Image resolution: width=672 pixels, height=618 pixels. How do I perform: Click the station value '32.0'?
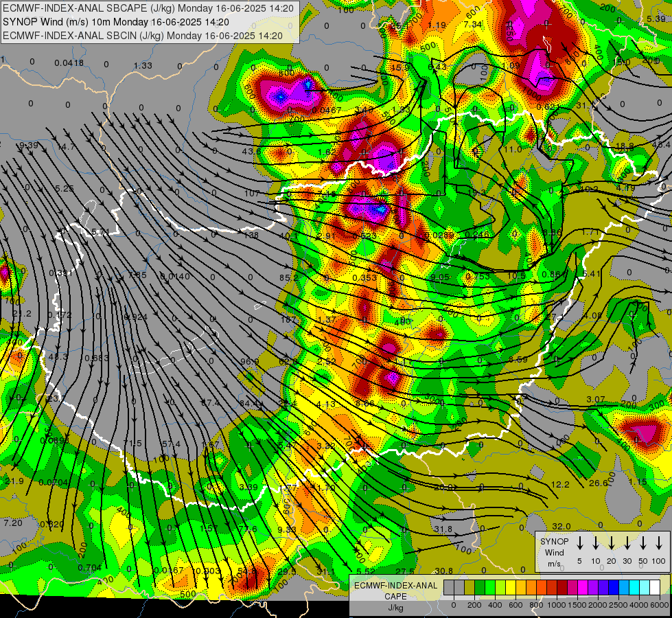561,526
